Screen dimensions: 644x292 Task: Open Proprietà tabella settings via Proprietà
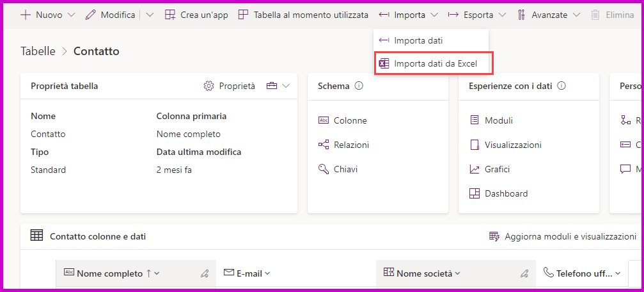tap(237, 86)
